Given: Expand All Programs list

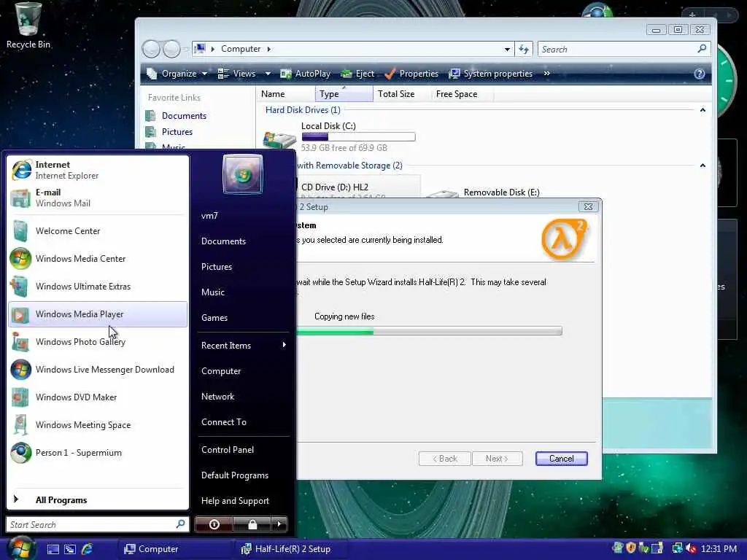Looking at the screenshot, I should click(98, 500).
